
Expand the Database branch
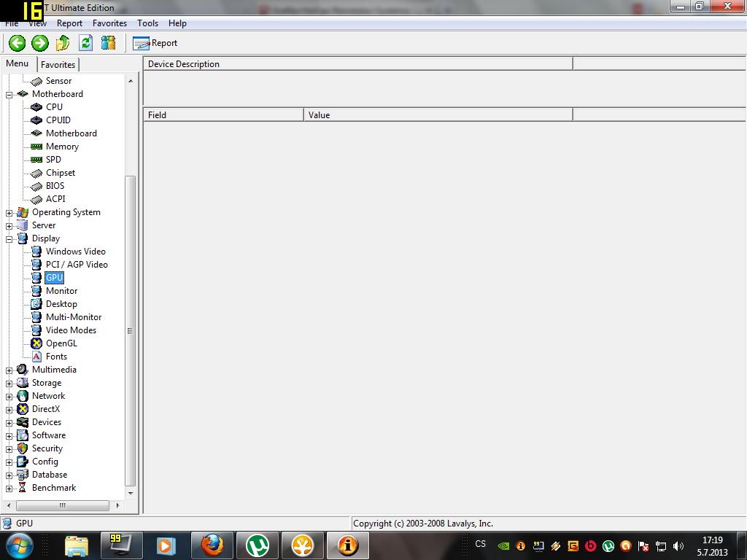[x=9, y=475]
